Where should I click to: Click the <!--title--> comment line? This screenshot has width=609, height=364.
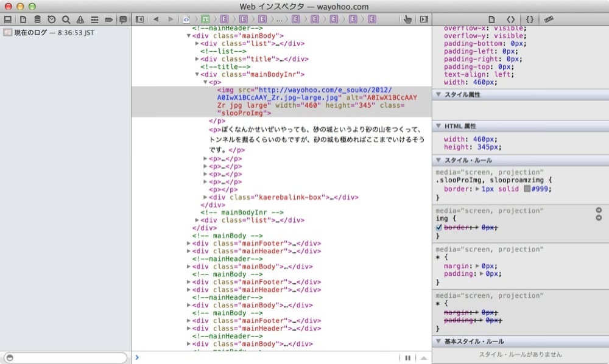pyautogui.click(x=225, y=67)
